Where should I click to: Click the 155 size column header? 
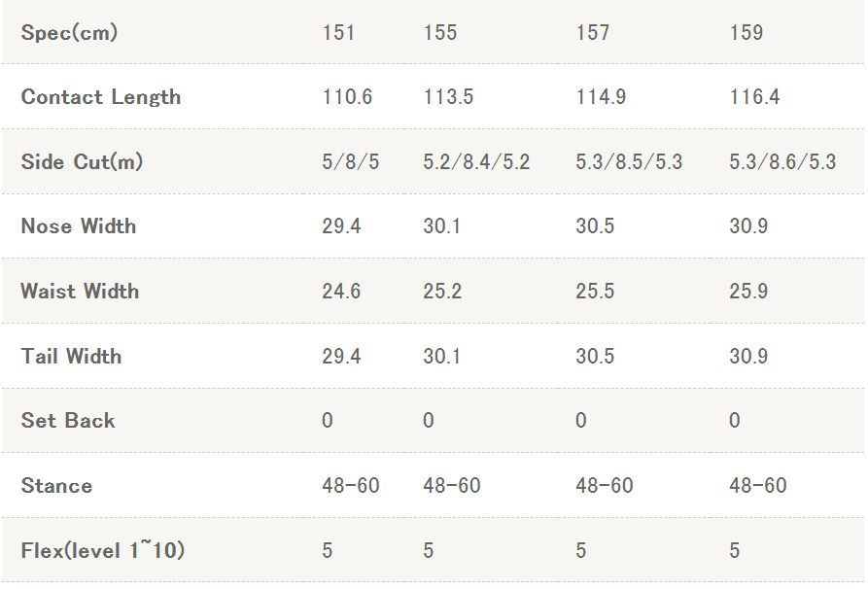(x=440, y=33)
